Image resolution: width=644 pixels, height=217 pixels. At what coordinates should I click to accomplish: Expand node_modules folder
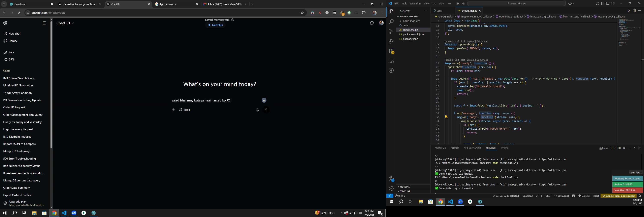(413, 21)
